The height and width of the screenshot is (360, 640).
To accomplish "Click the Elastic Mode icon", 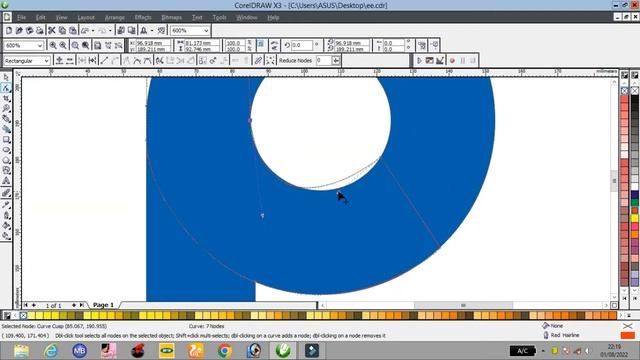I will click(x=258, y=60).
